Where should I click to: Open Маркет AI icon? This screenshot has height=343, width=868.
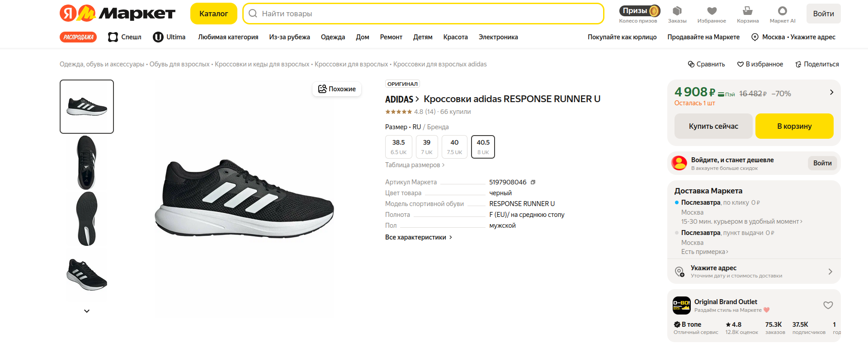point(782,14)
